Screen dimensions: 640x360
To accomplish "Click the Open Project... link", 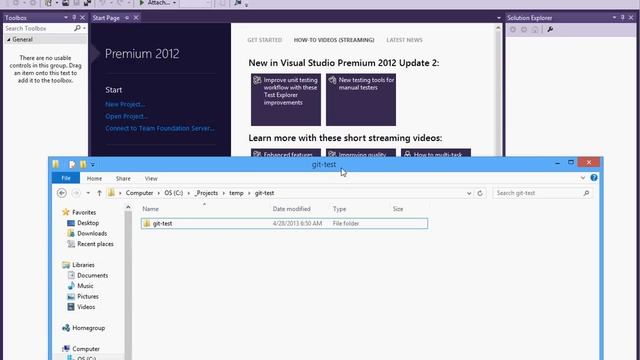I will 127,116.
